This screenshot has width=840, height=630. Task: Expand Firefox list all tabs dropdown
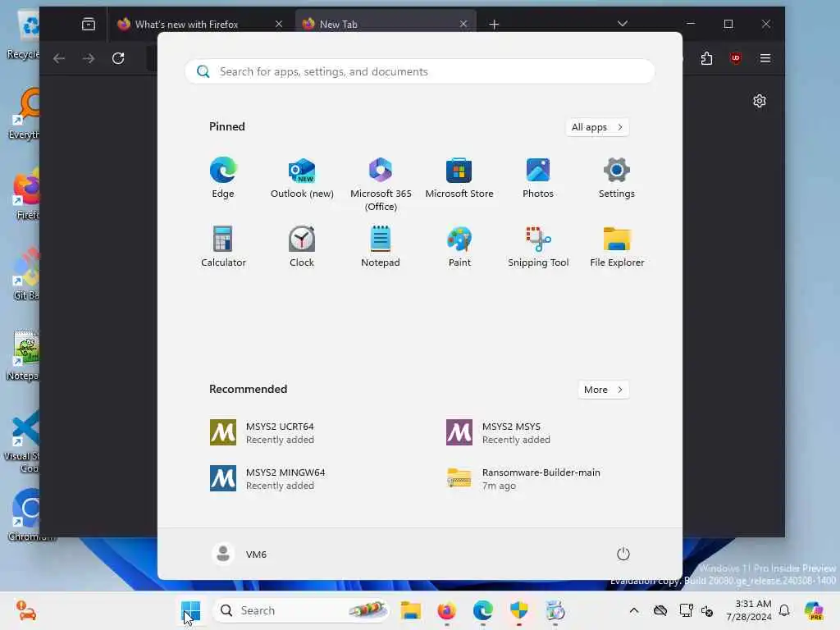pyautogui.click(x=623, y=24)
